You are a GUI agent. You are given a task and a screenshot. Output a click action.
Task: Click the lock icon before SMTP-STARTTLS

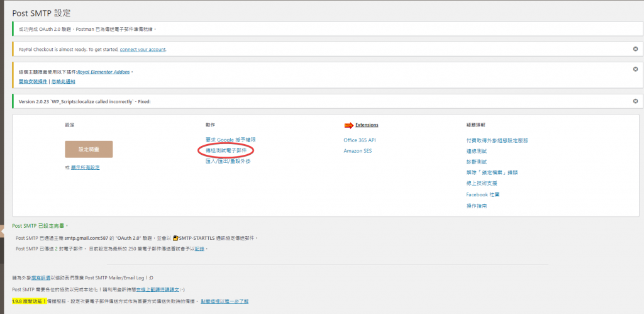pyautogui.click(x=176, y=238)
